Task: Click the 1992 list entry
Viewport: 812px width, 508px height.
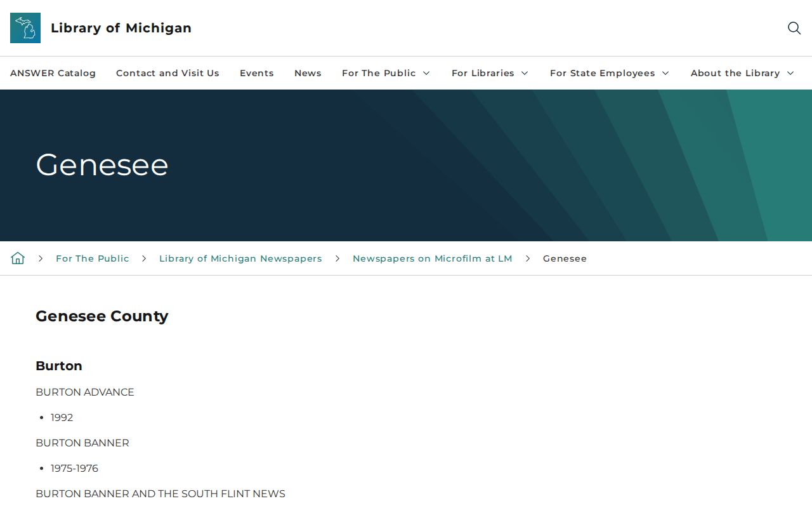Action: [62, 418]
